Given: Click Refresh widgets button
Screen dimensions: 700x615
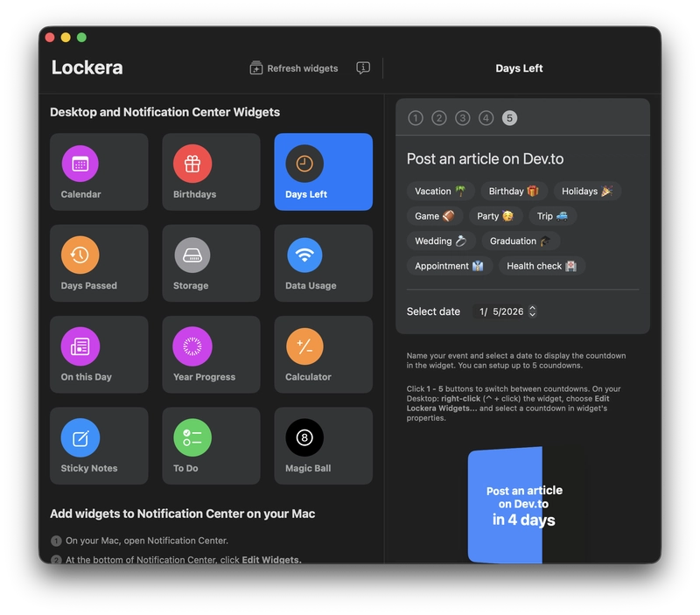Looking at the screenshot, I should 294,68.
